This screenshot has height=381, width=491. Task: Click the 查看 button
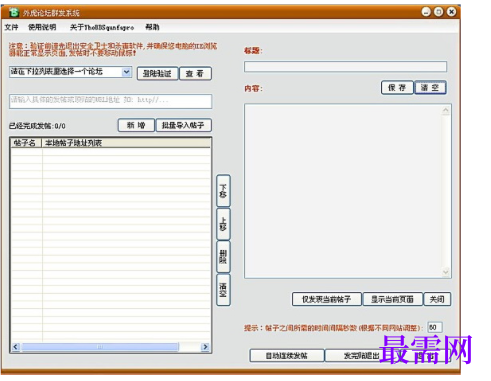click(195, 74)
